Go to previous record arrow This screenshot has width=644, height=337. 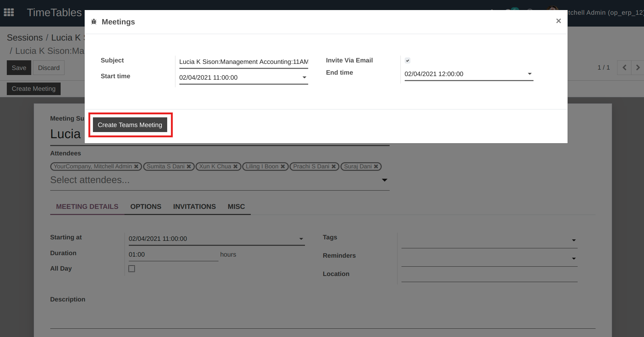(x=624, y=67)
